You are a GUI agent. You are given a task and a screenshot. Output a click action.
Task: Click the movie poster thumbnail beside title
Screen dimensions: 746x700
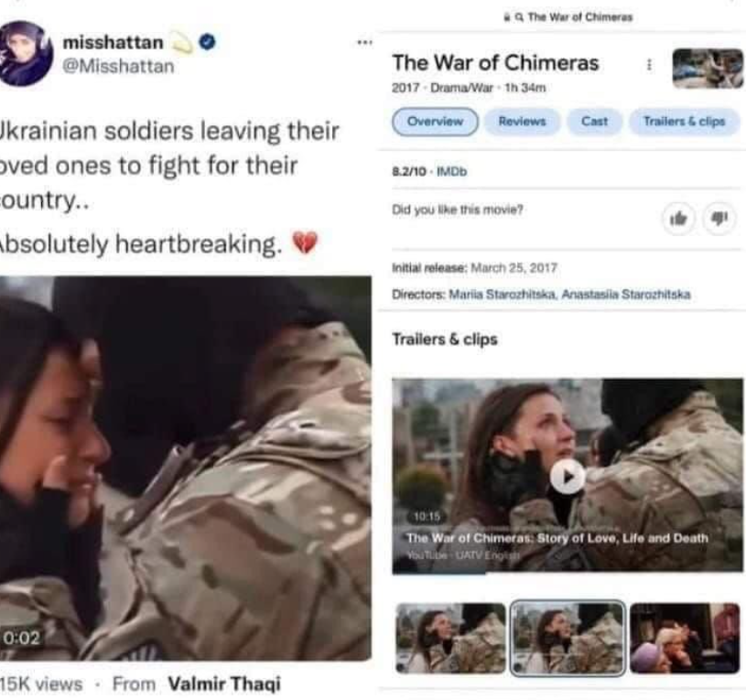(708, 69)
